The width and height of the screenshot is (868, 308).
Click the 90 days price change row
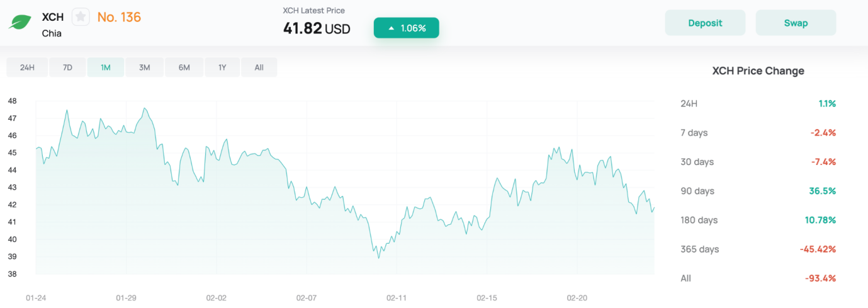(x=758, y=191)
